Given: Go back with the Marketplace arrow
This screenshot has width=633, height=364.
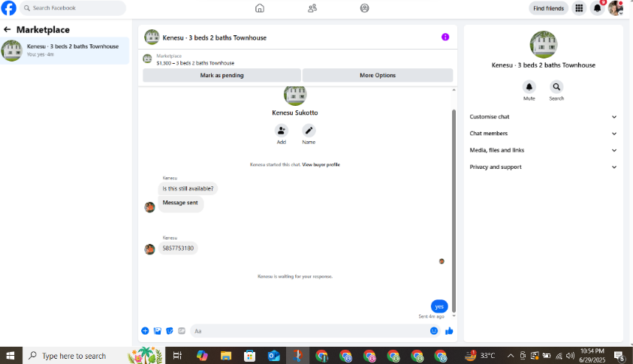Looking at the screenshot, I should click(x=7, y=29).
